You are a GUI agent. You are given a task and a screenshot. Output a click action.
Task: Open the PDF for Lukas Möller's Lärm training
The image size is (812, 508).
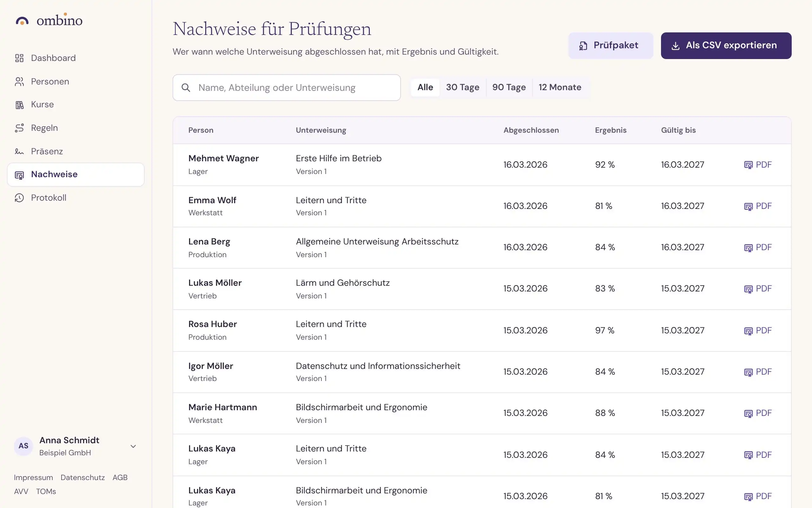(758, 289)
